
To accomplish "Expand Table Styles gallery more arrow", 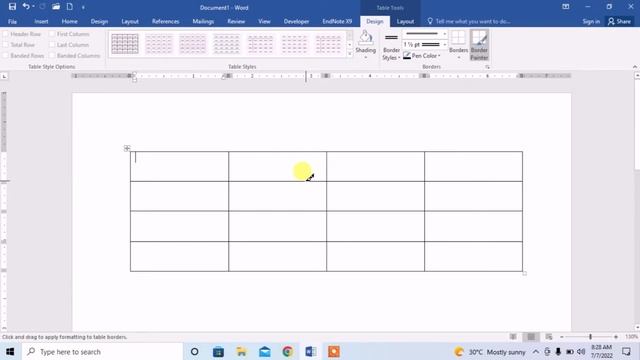I will [x=350, y=54].
